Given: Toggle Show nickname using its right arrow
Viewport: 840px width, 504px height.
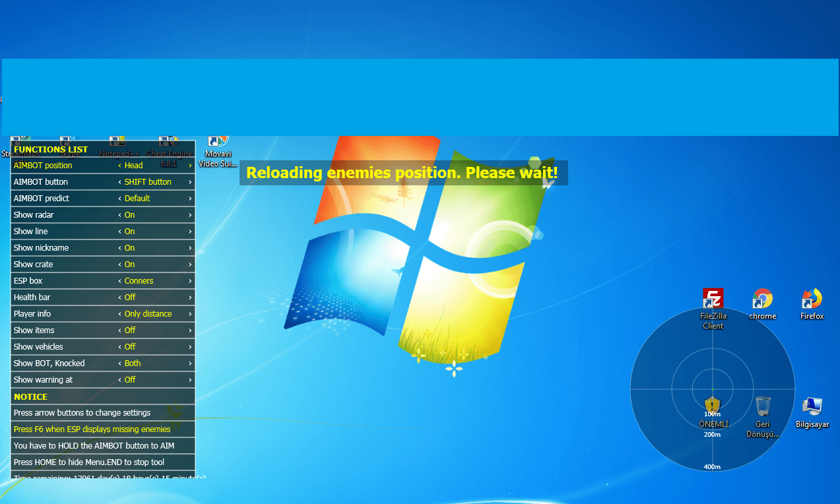Looking at the screenshot, I should point(190,248).
